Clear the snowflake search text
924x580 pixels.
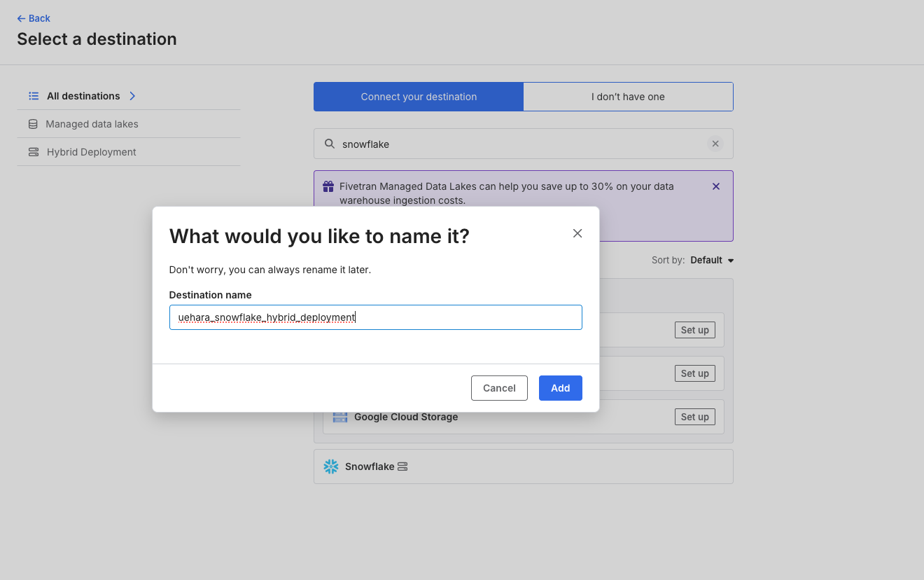(x=715, y=144)
